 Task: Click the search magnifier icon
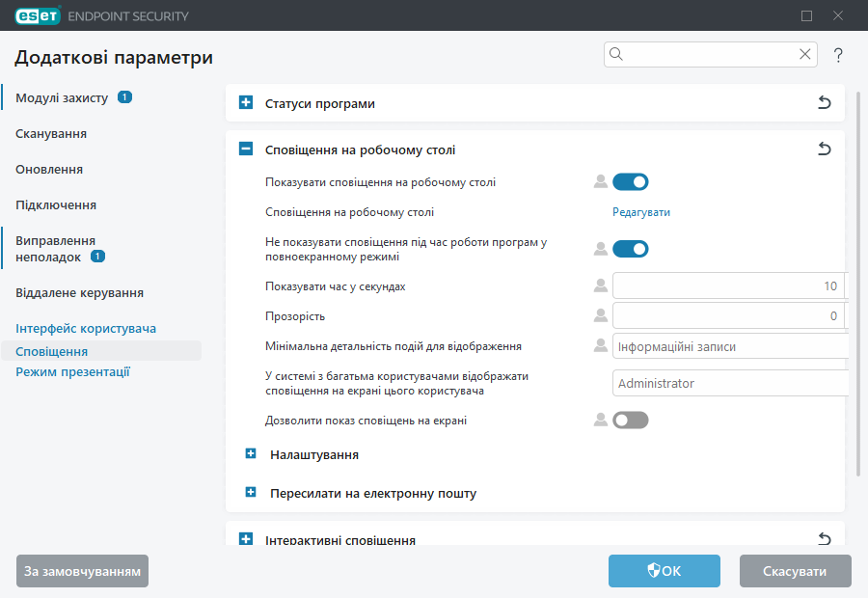617,55
